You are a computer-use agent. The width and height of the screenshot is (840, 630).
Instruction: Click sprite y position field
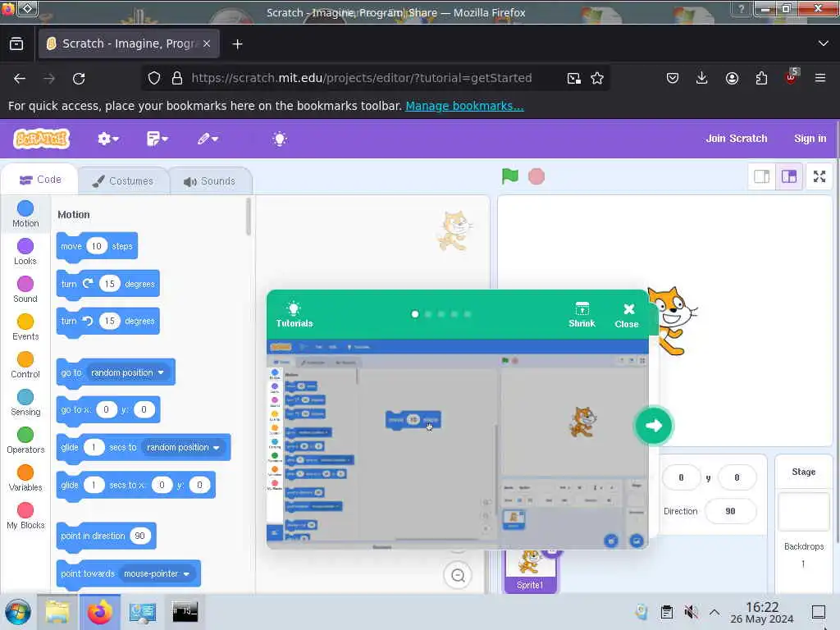click(x=737, y=477)
